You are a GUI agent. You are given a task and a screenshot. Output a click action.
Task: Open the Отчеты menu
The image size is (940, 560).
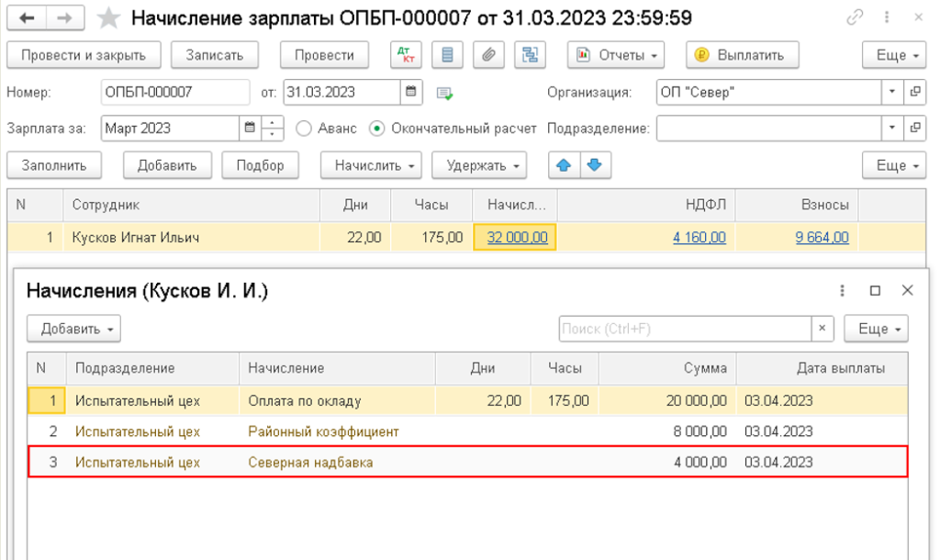coord(618,55)
